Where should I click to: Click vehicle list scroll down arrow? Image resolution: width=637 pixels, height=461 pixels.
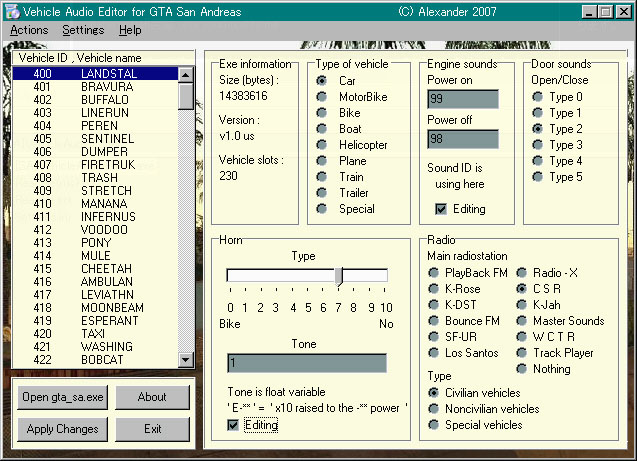[x=186, y=359]
